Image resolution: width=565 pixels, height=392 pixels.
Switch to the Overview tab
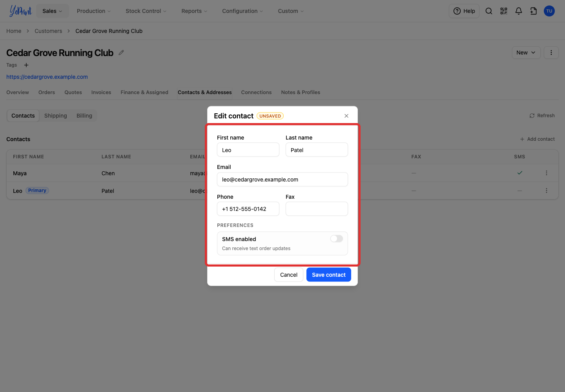(x=18, y=93)
